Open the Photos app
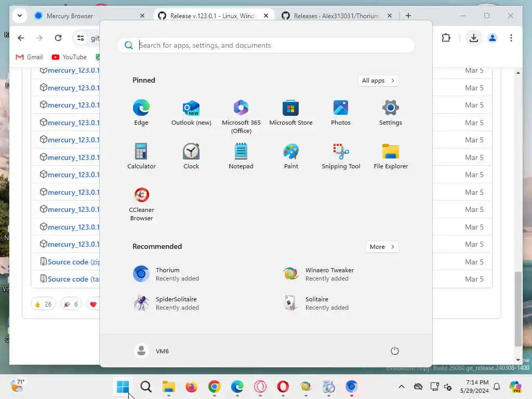The width and height of the screenshot is (532, 399). point(341,113)
